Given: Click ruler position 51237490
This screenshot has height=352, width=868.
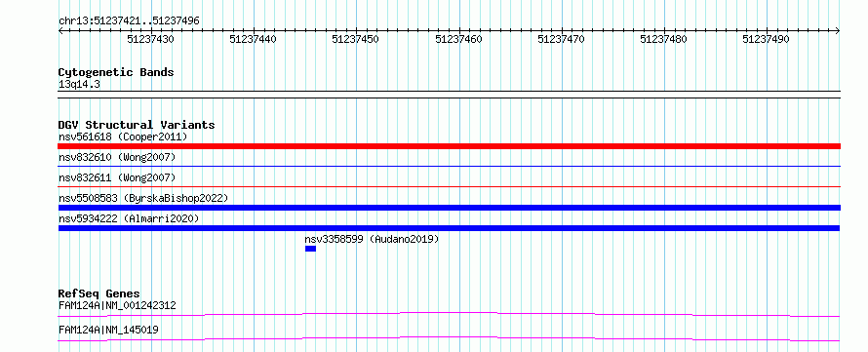Looking at the screenshot, I should click(x=767, y=39).
